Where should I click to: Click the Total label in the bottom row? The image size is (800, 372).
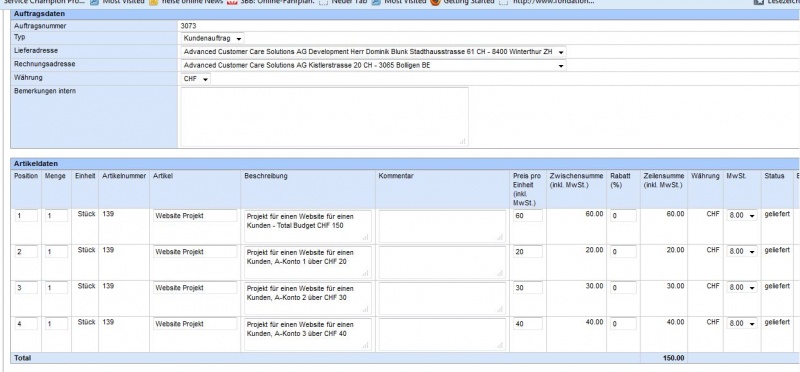click(x=22, y=358)
